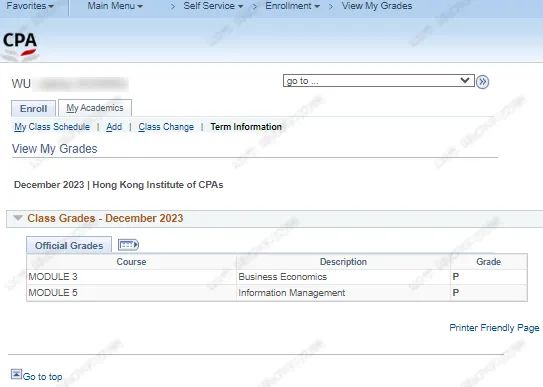
Task: Collapse Class Grades - December 2023 section
Action: tap(18, 218)
